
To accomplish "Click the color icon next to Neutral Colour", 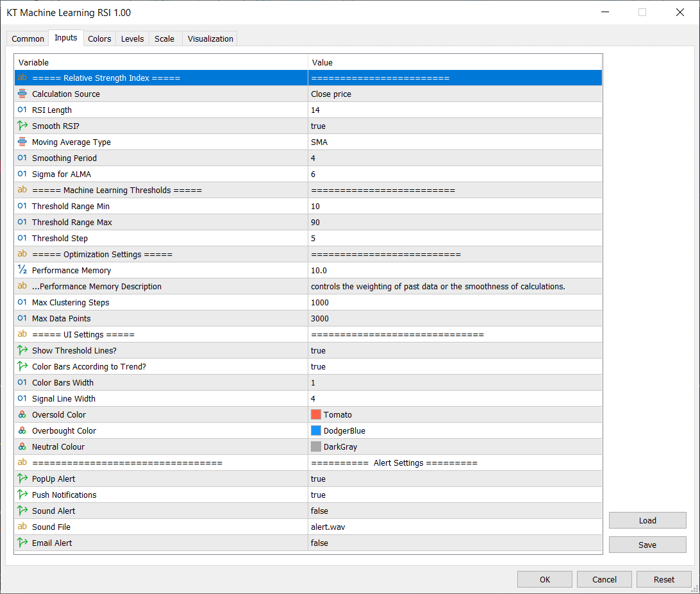I will point(22,446).
